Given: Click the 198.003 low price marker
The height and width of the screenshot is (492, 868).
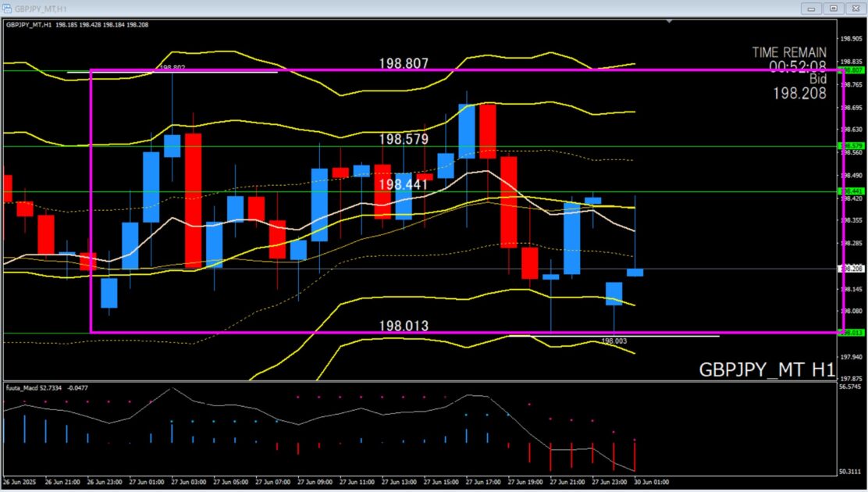Looking at the screenshot, I should [x=614, y=341].
